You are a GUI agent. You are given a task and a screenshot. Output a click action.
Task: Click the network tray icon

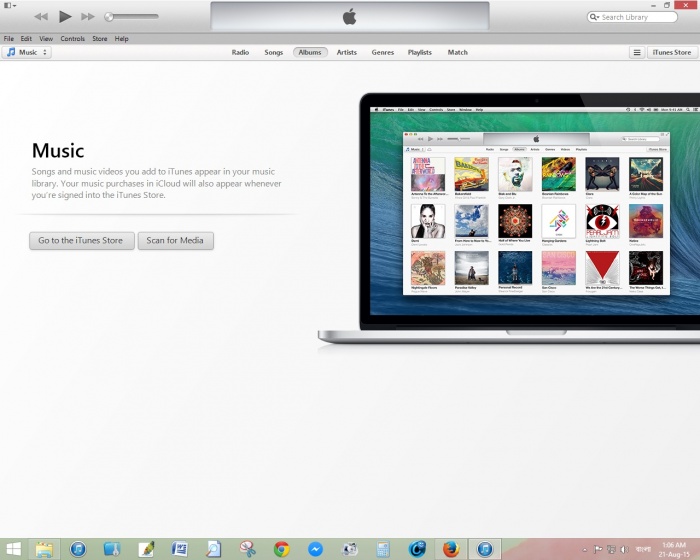click(x=611, y=549)
